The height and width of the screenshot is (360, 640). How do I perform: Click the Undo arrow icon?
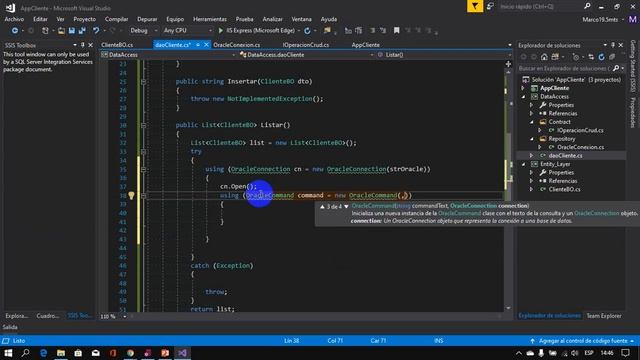pyautogui.click(x=96, y=31)
